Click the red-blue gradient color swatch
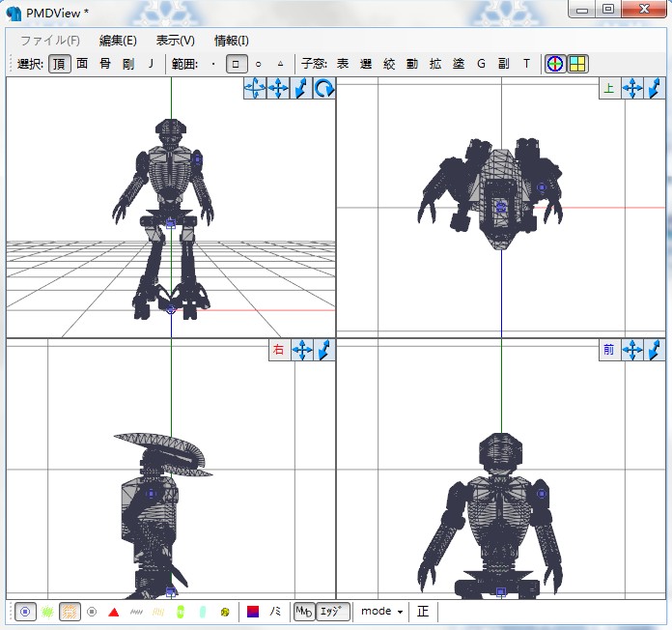 tap(253, 612)
